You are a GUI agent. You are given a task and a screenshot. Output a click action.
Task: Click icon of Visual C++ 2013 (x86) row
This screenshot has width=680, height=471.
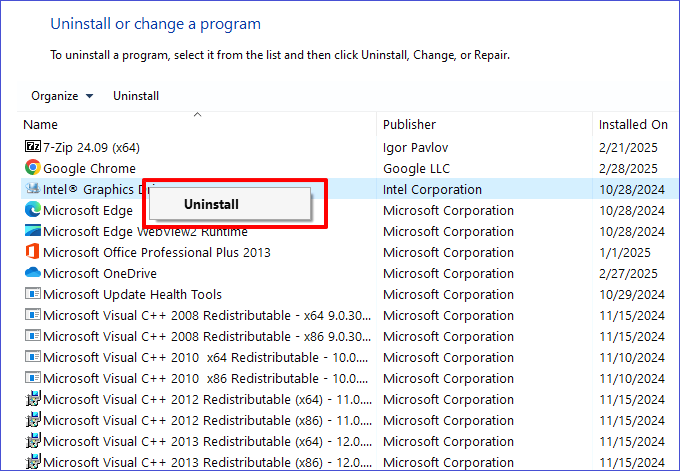pyautogui.click(x=33, y=461)
